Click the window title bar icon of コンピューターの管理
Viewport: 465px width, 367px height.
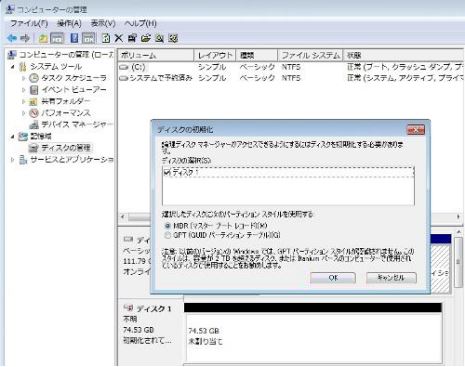click(x=11, y=9)
